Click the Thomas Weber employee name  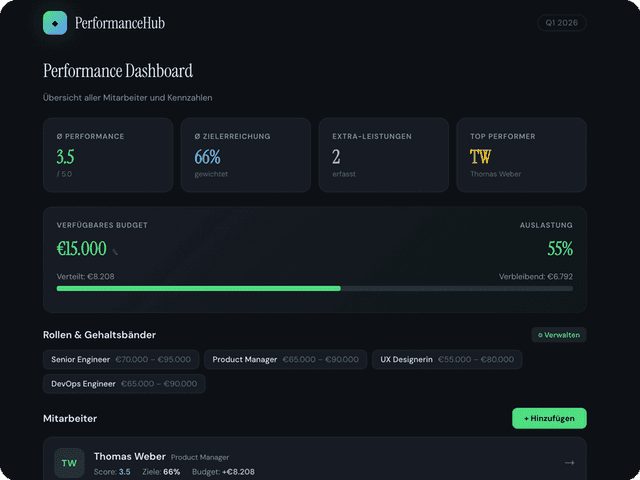pos(130,457)
